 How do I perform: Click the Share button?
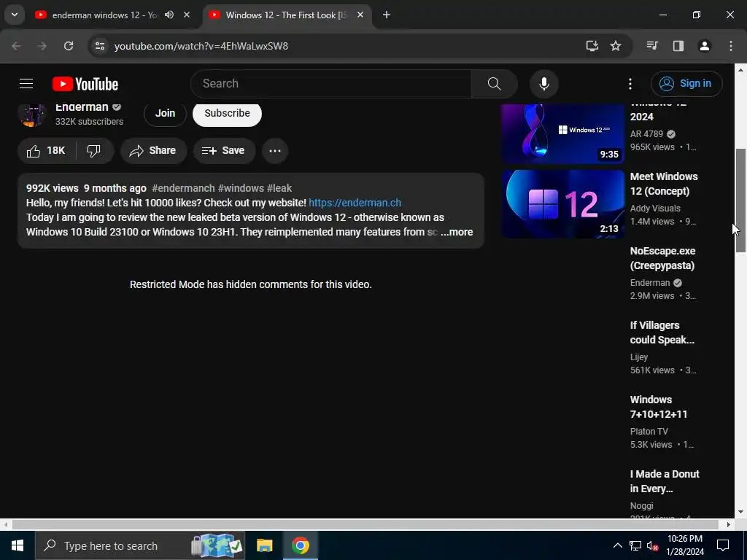click(153, 151)
